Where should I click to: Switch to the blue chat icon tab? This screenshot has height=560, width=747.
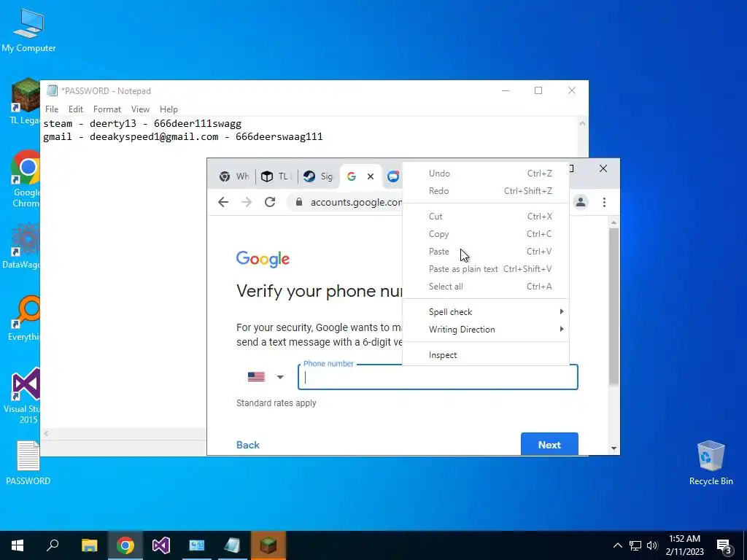(392, 176)
